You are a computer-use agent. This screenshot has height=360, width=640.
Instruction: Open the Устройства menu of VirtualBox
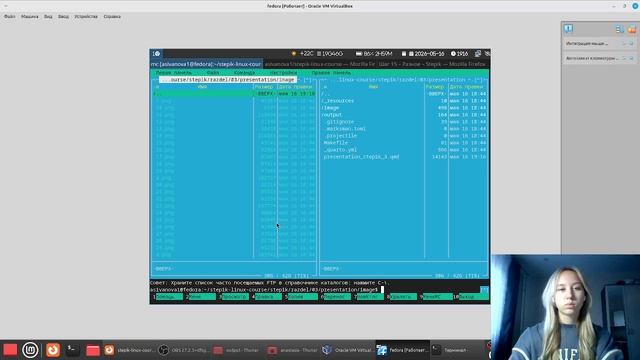tap(86, 17)
